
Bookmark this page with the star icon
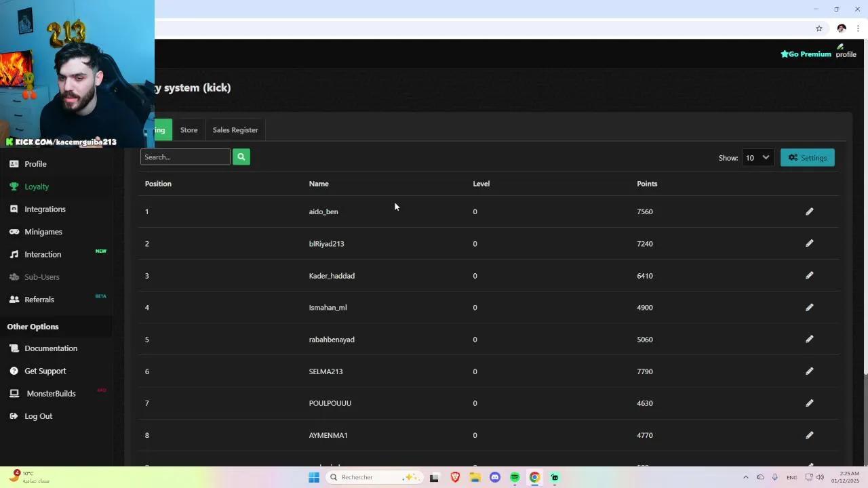click(819, 28)
